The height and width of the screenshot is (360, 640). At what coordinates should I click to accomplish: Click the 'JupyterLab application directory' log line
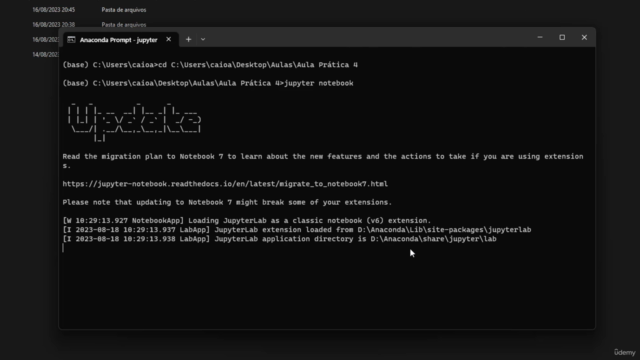tap(279, 239)
